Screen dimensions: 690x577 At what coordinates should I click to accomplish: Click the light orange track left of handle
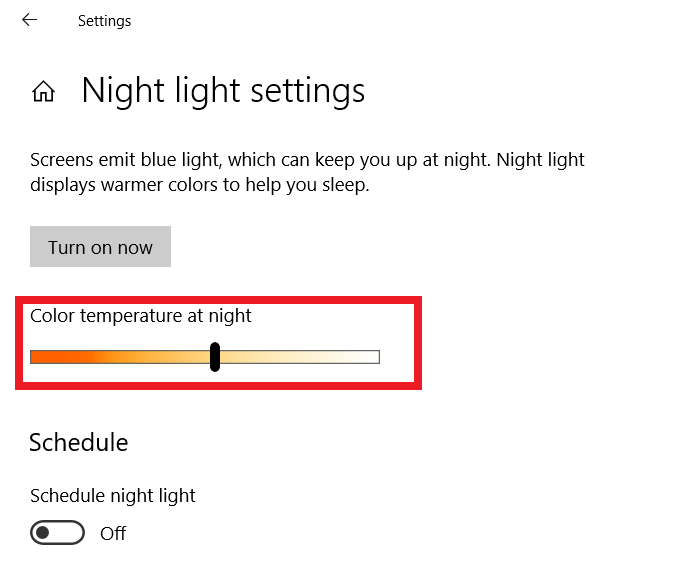pyautogui.click(x=150, y=357)
